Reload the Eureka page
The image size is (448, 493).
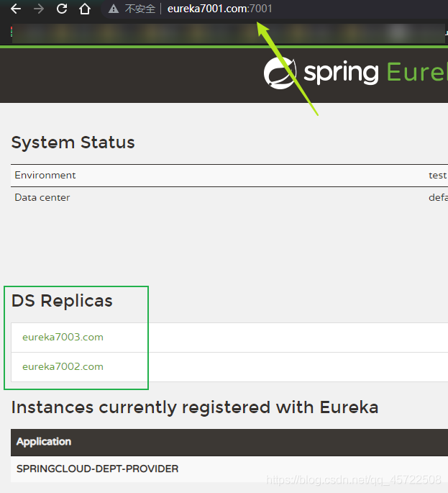62,9
